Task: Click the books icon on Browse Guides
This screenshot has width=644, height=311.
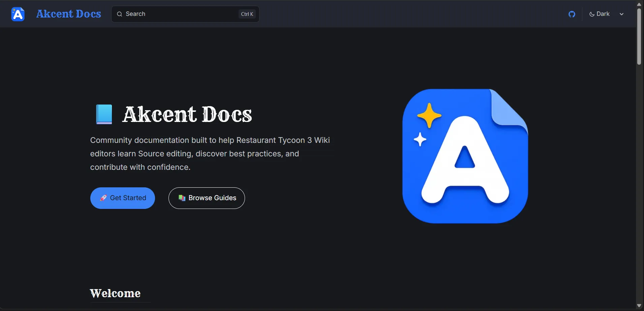Action: click(x=182, y=198)
